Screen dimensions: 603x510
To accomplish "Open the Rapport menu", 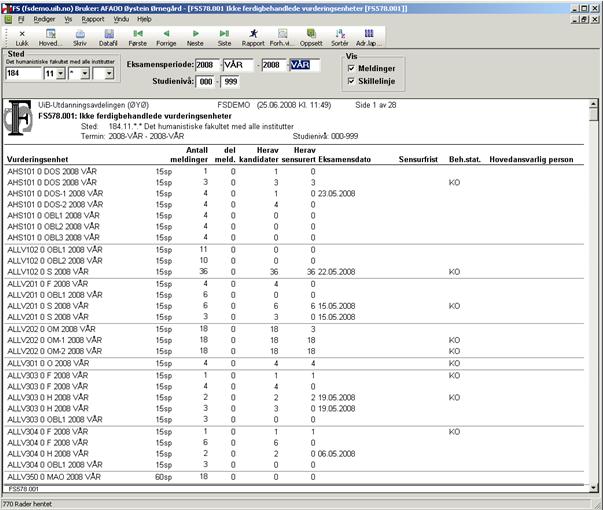I will tap(93, 19).
